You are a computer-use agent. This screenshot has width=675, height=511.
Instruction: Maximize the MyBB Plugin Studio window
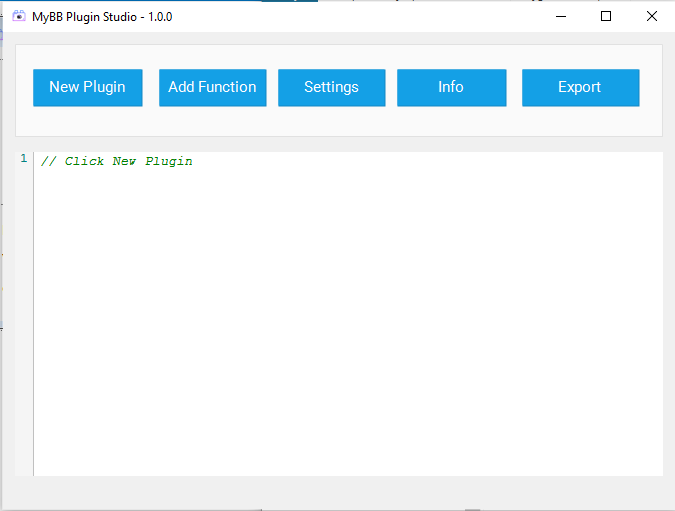606,16
